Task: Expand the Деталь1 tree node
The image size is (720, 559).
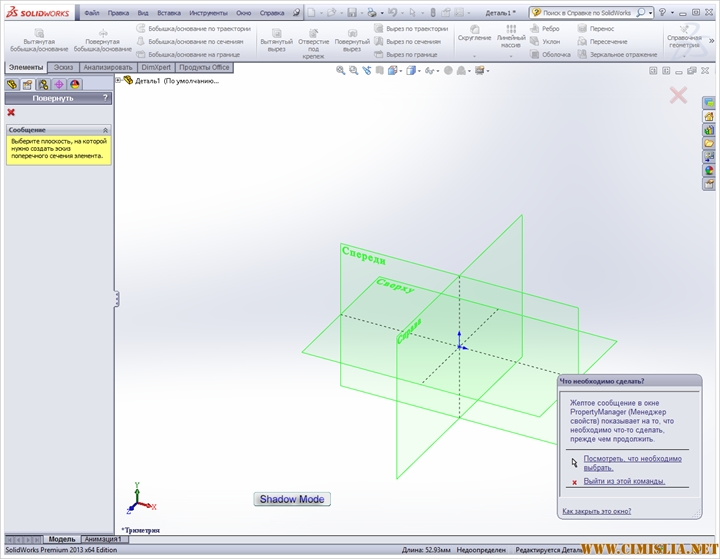Action: point(119,80)
